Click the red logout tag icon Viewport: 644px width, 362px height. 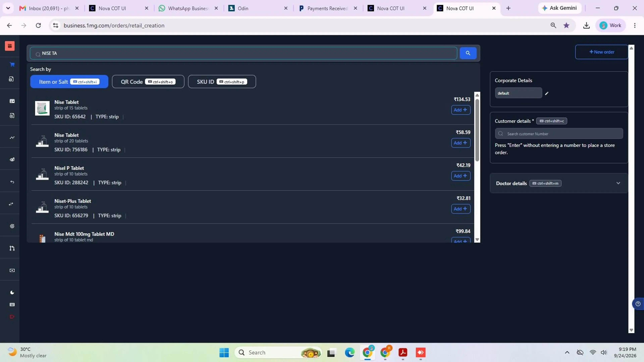tap(12, 317)
